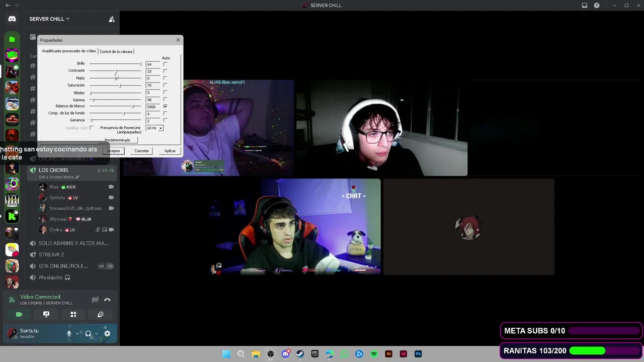Click the pencil to edit channel status
The image size is (644, 362).
pyautogui.click(x=77, y=177)
